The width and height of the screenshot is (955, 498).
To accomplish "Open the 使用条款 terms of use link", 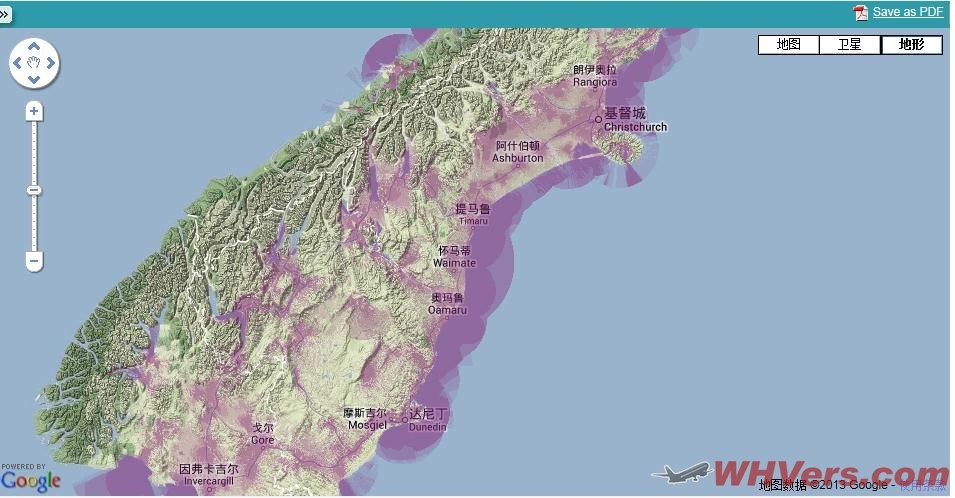I will pyautogui.click(x=921, y=486).
